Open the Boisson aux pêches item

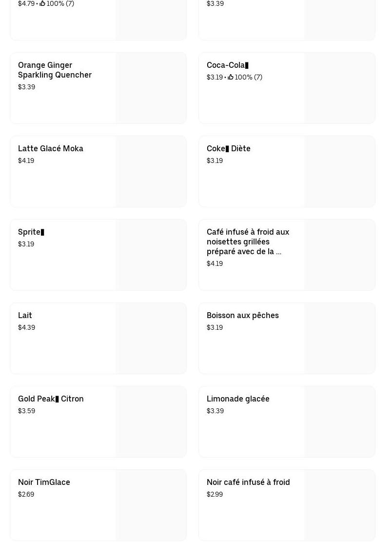coord(242,315)
